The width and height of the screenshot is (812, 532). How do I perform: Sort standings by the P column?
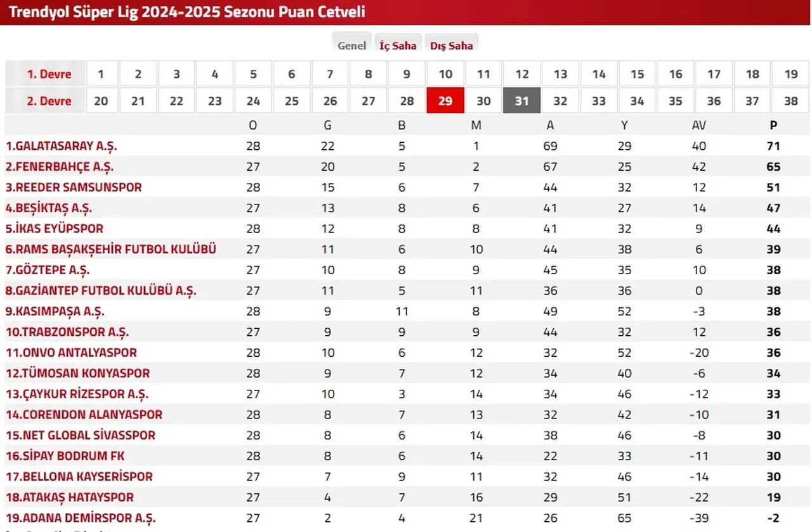773,125
